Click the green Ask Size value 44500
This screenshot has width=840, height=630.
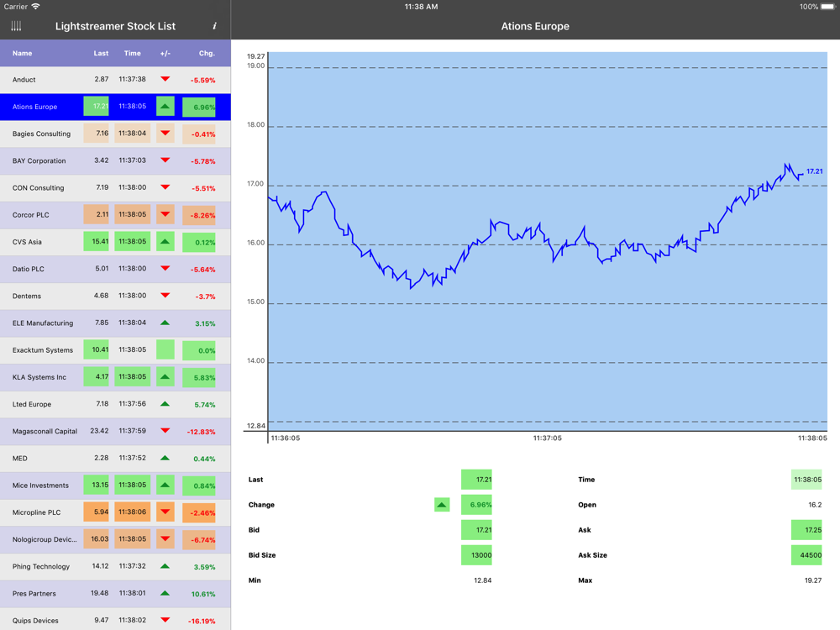click(x=806, y=555)
